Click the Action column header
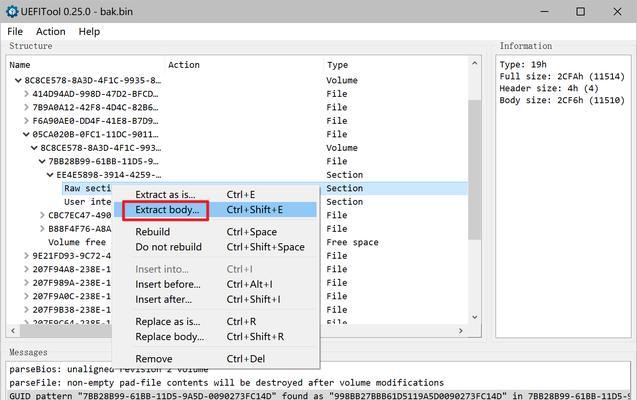The image size is (637, 400). point(184,65)
